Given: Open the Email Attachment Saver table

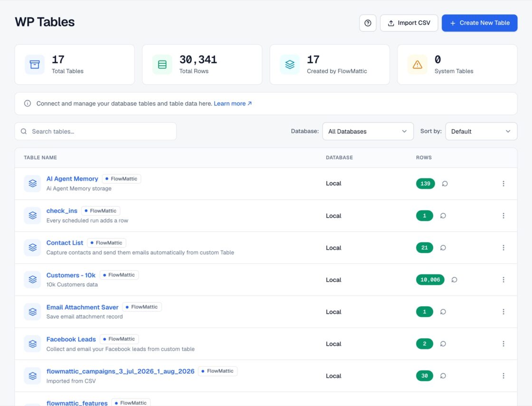Looking at the screenshot, I should (83, 307).
